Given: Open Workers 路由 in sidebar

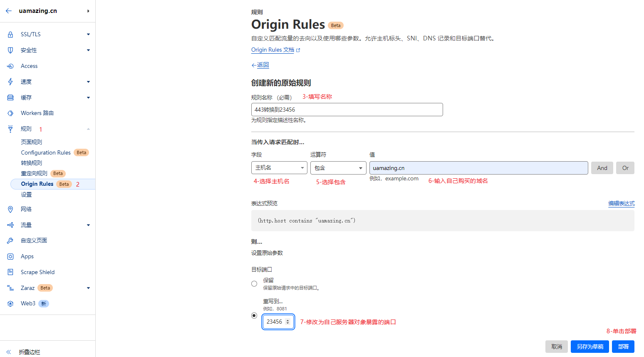Looking at the screenshot, I should [37, 113].
